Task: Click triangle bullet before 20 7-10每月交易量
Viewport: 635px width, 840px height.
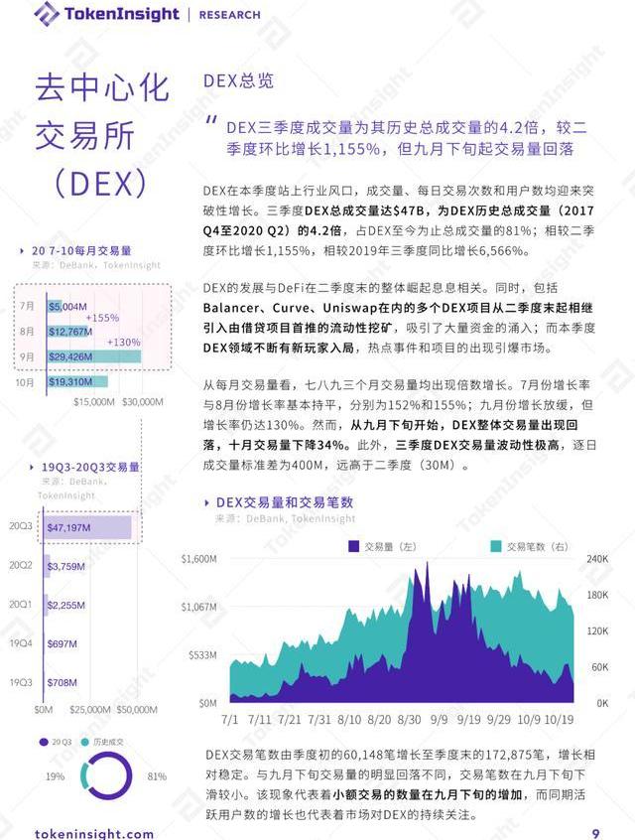Action: point(22,251)
